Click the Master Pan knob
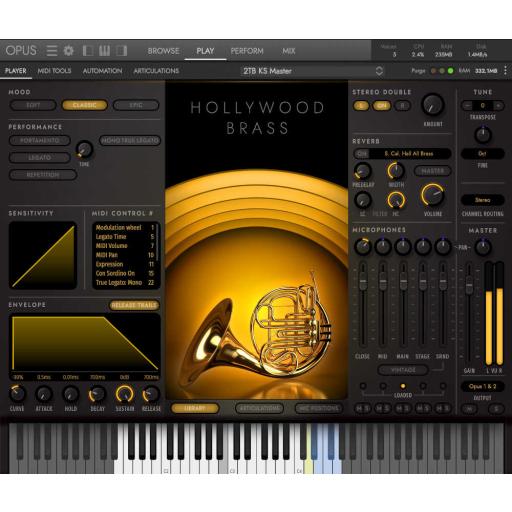This screenshot has width=512, height=512. pos(482,247)
